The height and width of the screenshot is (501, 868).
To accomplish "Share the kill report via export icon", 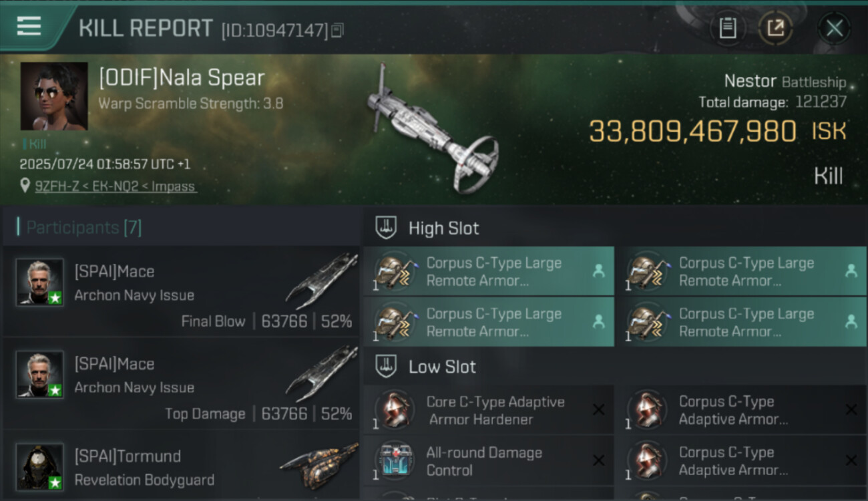I will point(775,28).
